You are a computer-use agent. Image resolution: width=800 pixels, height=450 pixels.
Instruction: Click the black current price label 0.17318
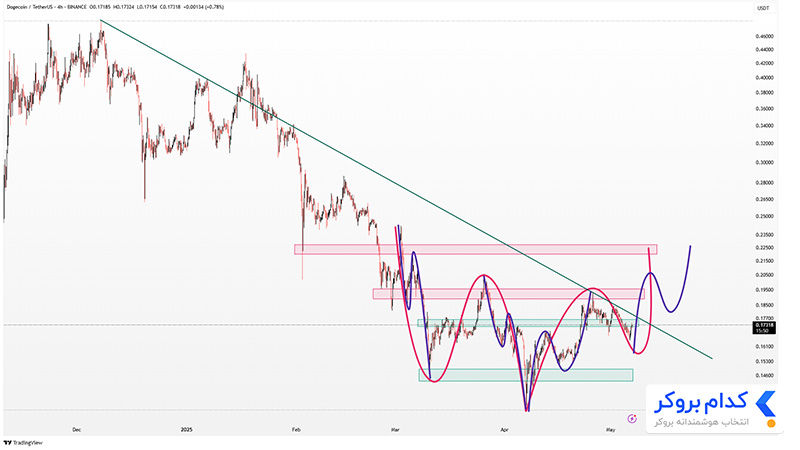pos(764,328)
